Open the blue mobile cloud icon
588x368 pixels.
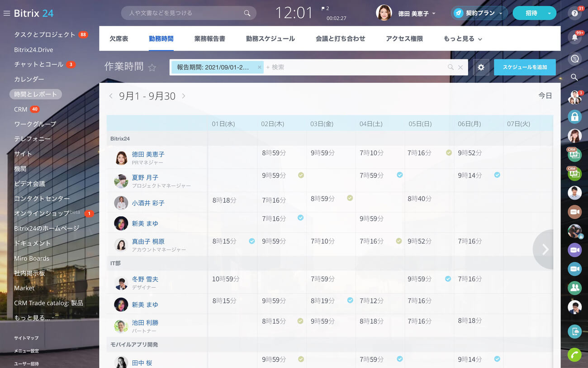tap(575, 332)
